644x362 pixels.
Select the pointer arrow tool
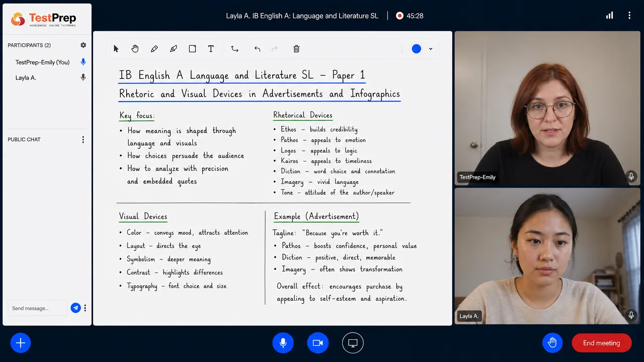(x=116, y=49)
